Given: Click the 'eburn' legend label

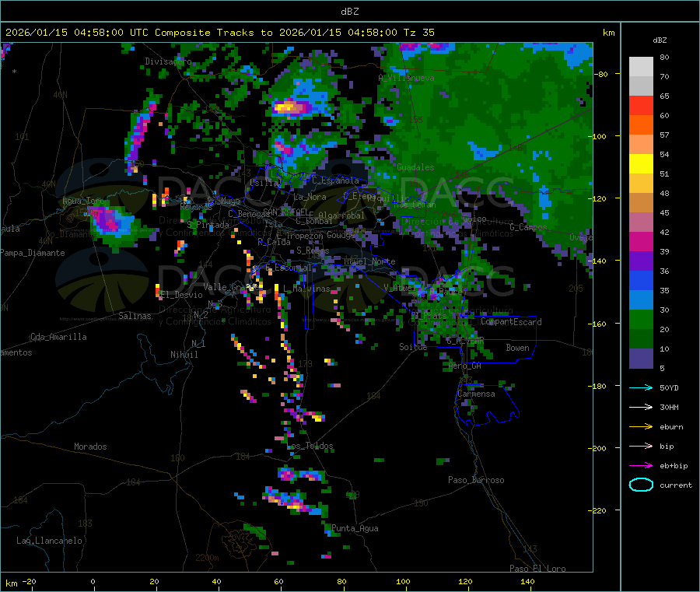Looking at the screenshot, I should pos(671,427).
